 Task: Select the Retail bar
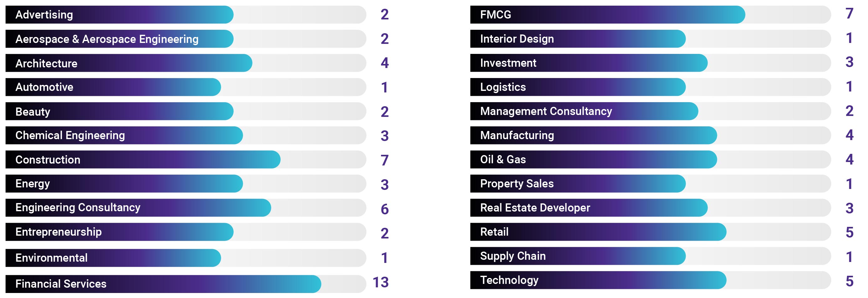(598, 232)
